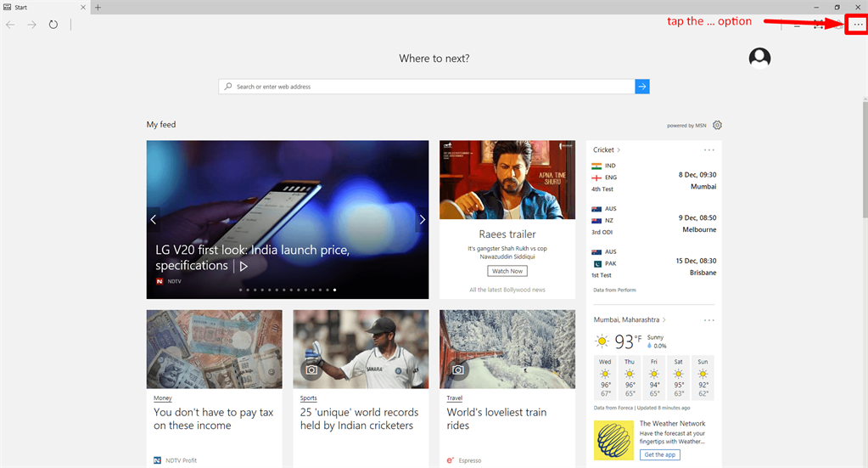Select Thu forecast column
868x468 pixels.
(x=630, y=378)
